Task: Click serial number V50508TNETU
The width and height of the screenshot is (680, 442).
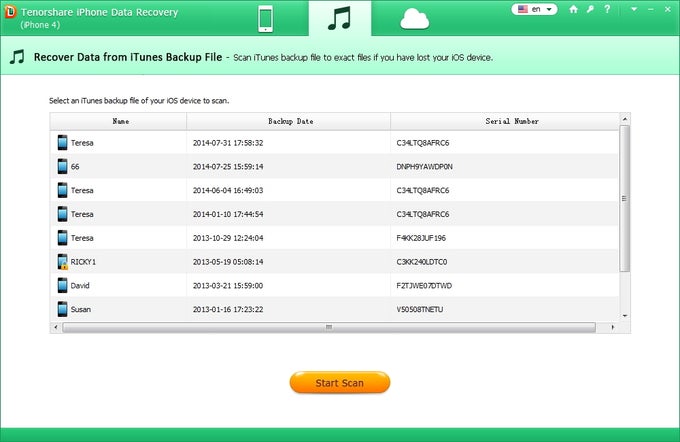Action: click(x=419, y=309)
